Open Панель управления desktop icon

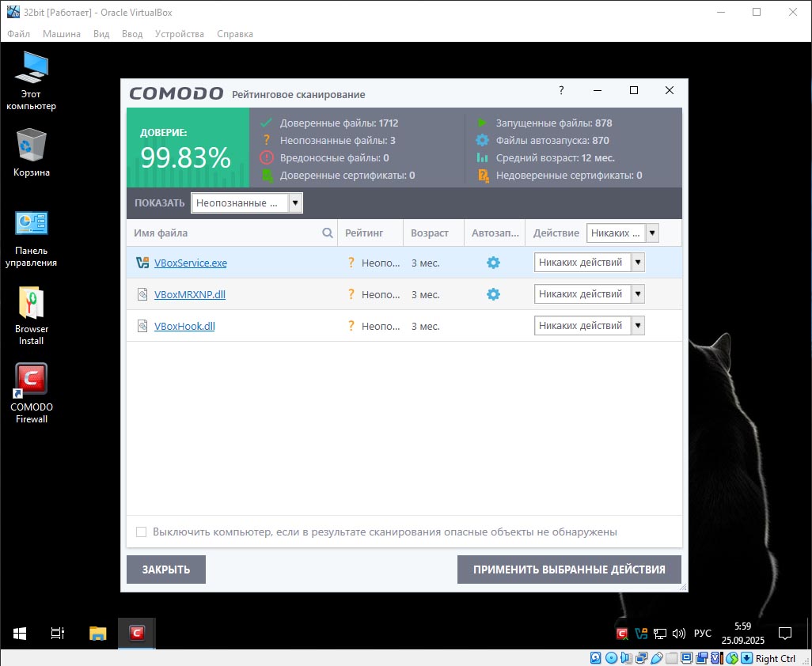click(31, 239)
